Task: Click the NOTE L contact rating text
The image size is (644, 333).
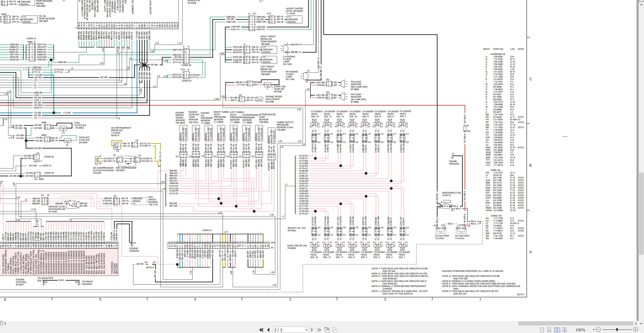Action: [x=399, y=292]
